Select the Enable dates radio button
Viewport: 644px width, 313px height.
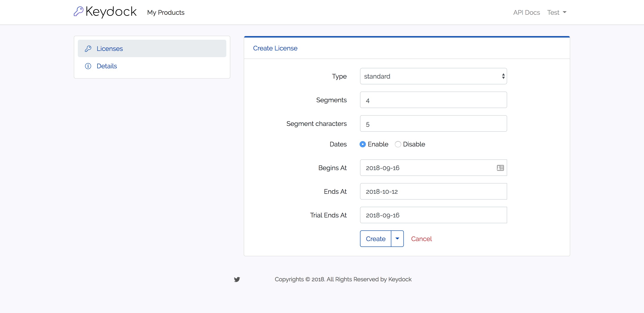point(362,144)
